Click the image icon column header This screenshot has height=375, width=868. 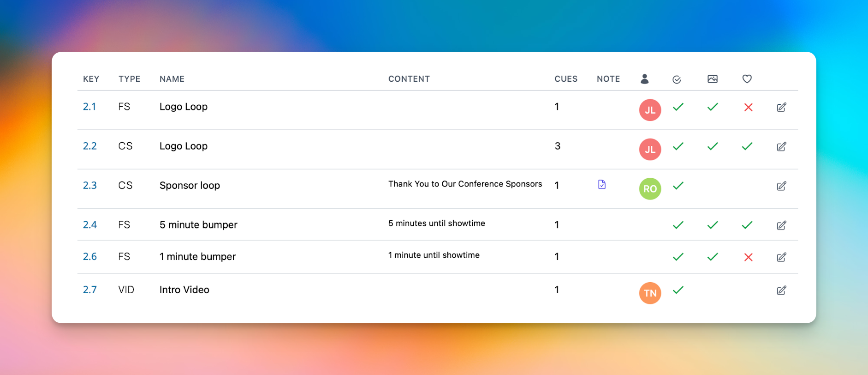(x=713, y=79)
